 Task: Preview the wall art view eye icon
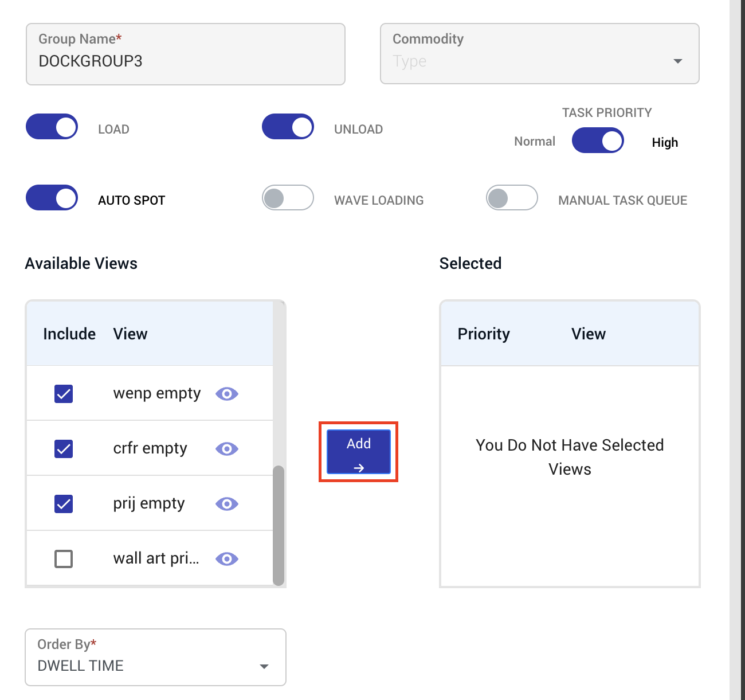[227, 559]
